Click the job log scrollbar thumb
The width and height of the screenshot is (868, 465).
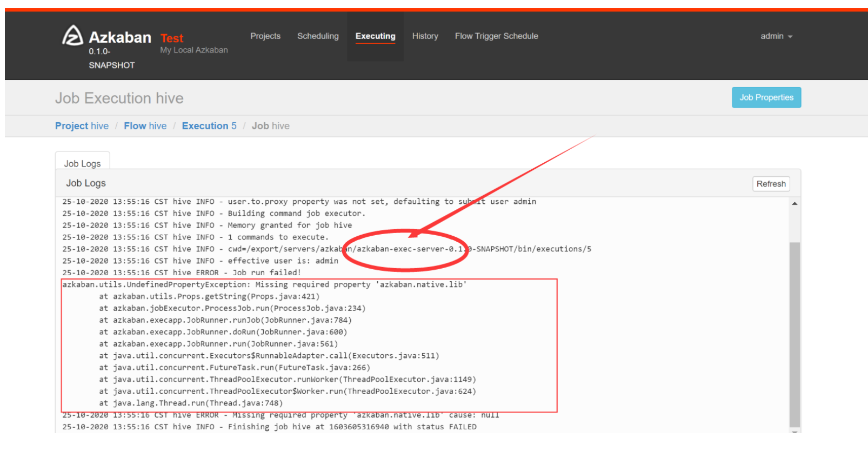[794, 335]
